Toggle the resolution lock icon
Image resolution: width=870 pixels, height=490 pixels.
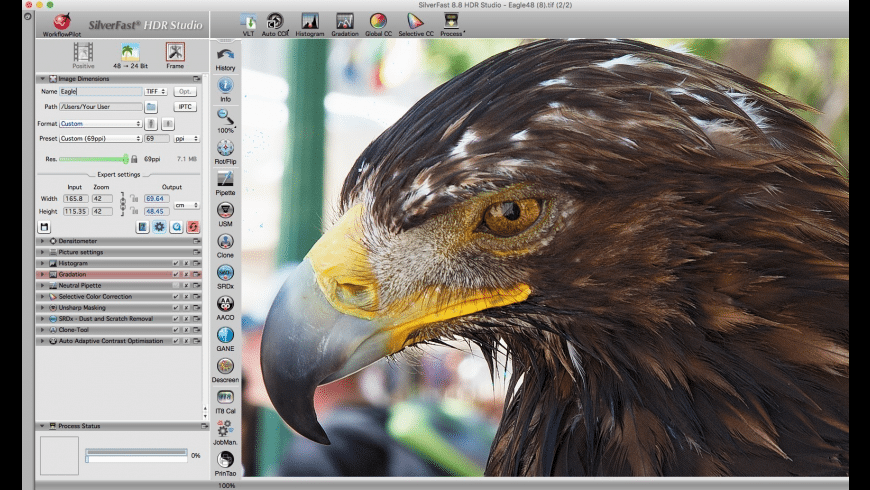tap(134, 159)
